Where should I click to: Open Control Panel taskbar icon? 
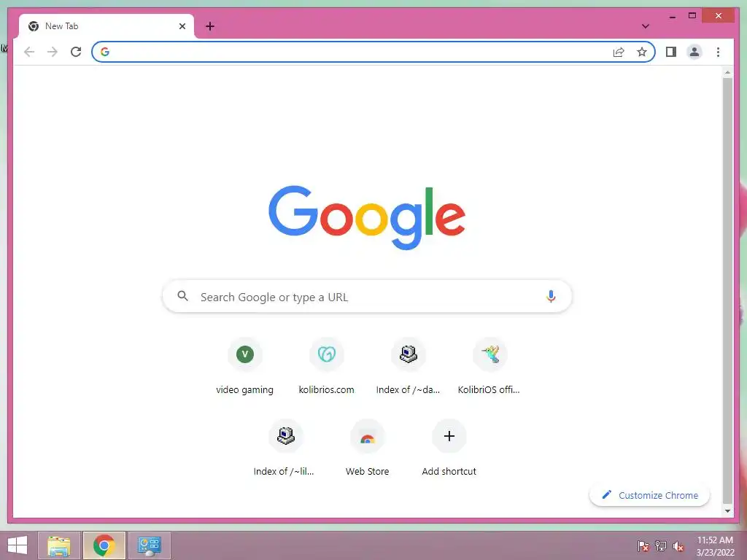point(149,545)
